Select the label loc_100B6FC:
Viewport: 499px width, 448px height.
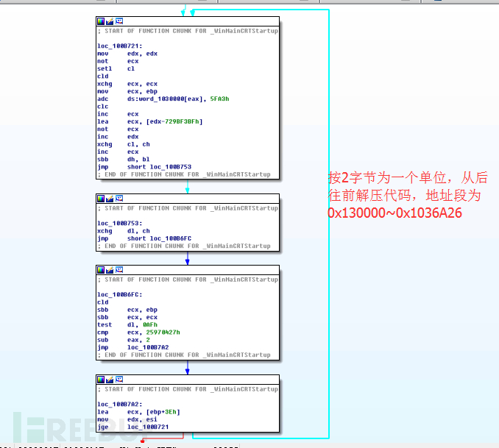point(120,294)
